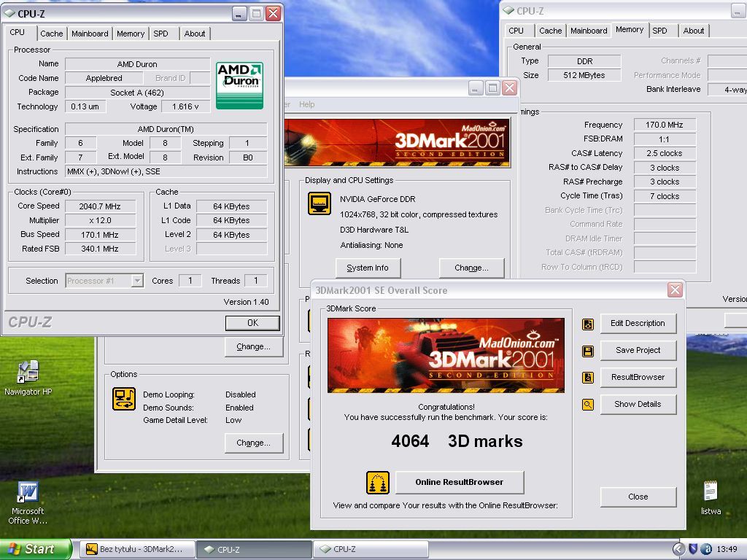The height and width of the screenshot is (560, 747).
Task: Click the Core Speed value 2040.7 MHz
Action: click(100, 206)
